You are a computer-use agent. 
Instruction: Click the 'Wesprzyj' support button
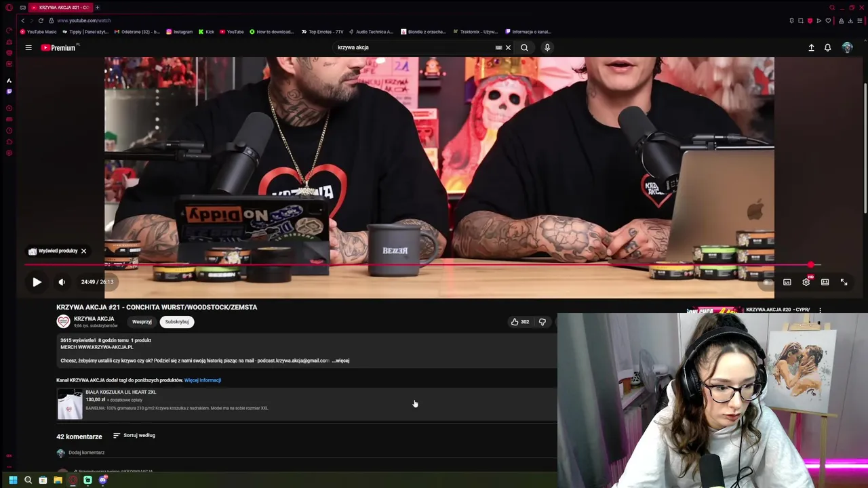[142, 322]
